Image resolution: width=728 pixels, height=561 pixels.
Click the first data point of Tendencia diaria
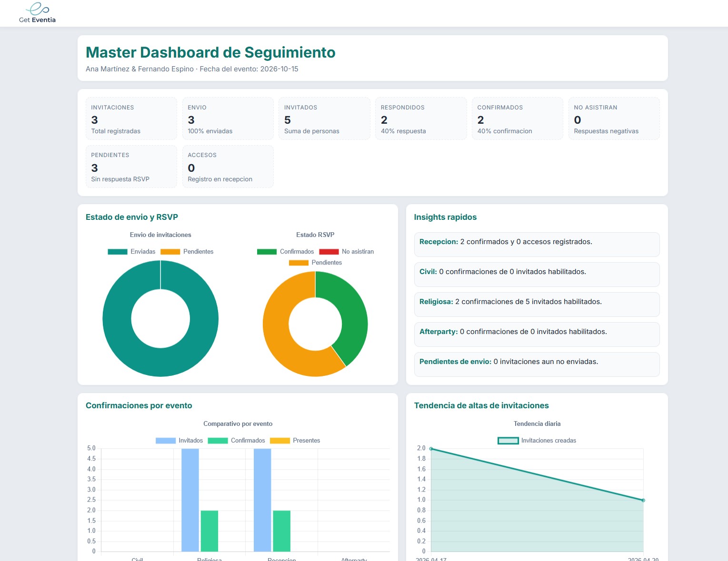pos(431,449)
